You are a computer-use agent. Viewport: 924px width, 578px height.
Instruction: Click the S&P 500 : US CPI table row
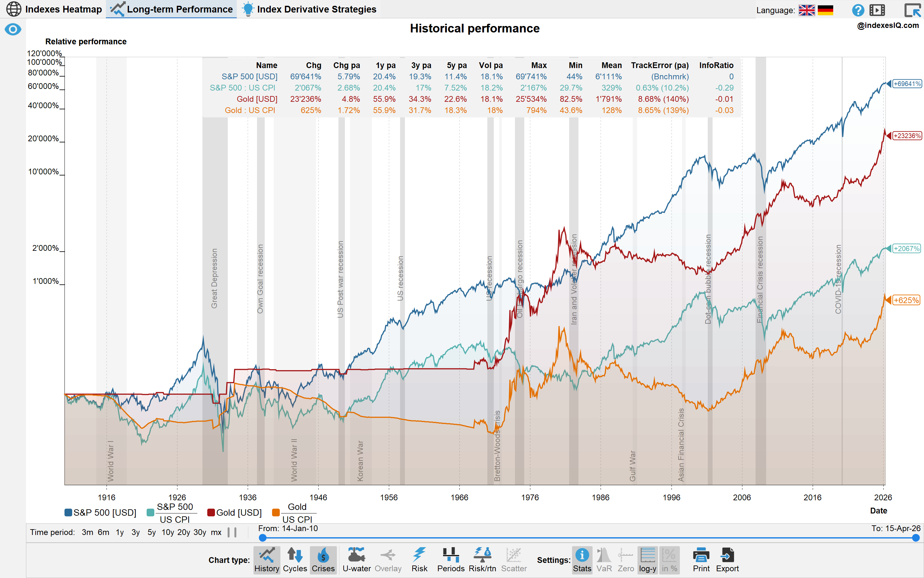(x=472, y=88)
